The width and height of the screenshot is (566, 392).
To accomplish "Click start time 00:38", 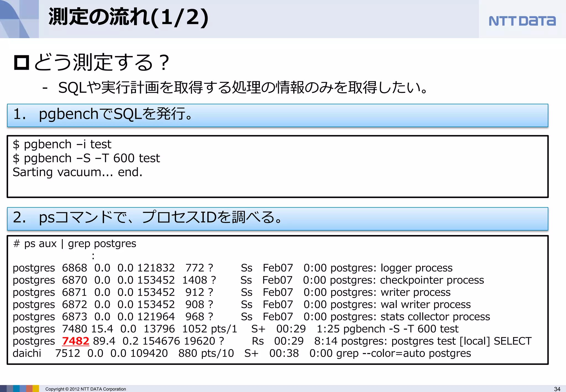I will tap(284, 353).
